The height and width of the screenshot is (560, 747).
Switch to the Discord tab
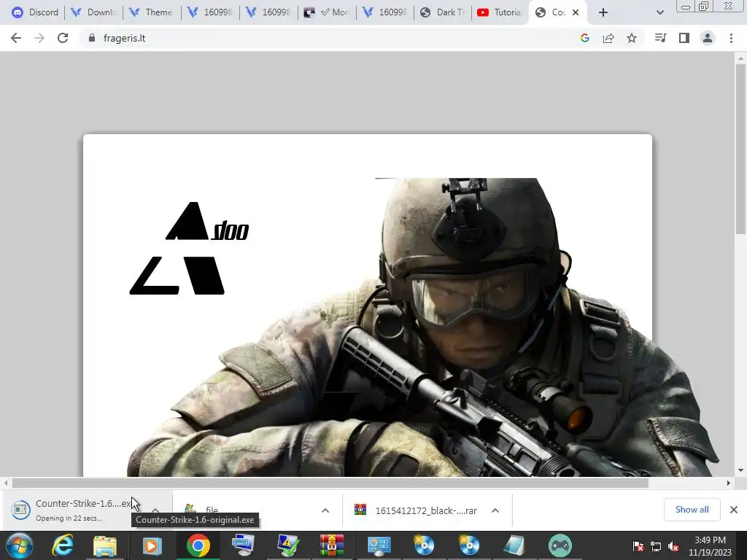pos(34,12)
